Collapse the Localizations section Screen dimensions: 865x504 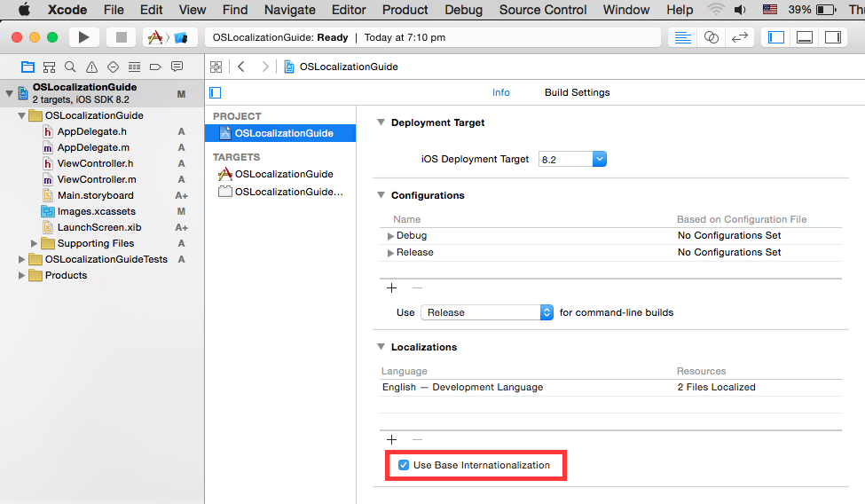pyautogui.click(x=381, y=347)
